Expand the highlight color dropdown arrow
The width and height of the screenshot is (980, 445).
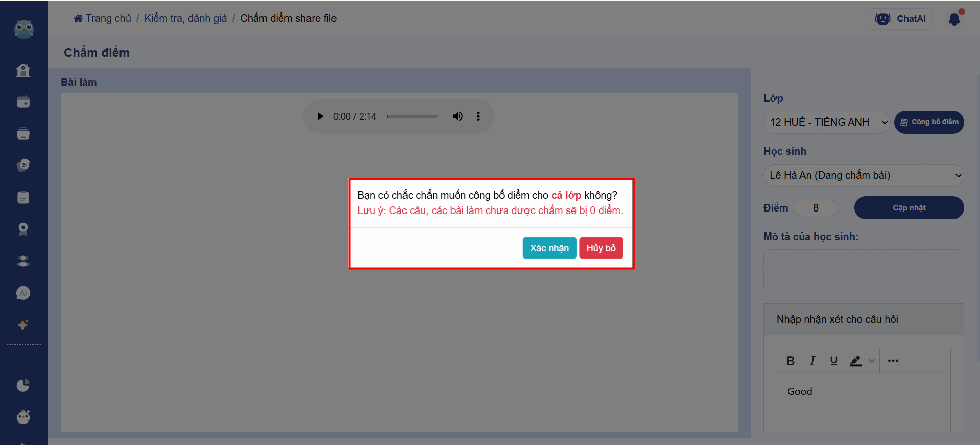[x=872, y=361]
